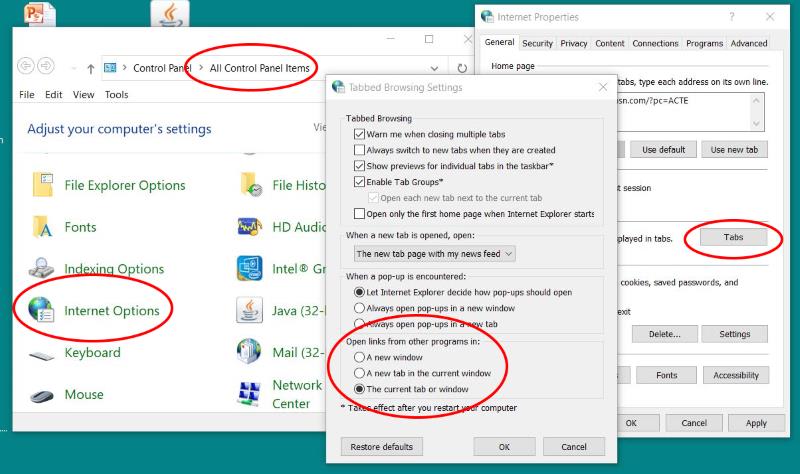Select A new window for links from programs
The height and width of the screenshot is (474, 800).
tap(359, 357)
